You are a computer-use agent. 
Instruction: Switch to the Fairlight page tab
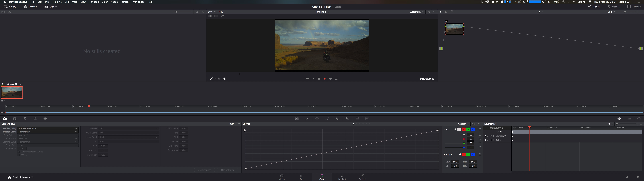click(x=342, y=177)
